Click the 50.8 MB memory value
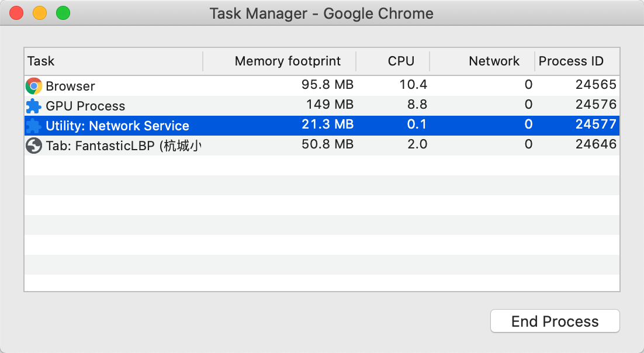This screenshot has height=353, width=644. pos(327,144)
